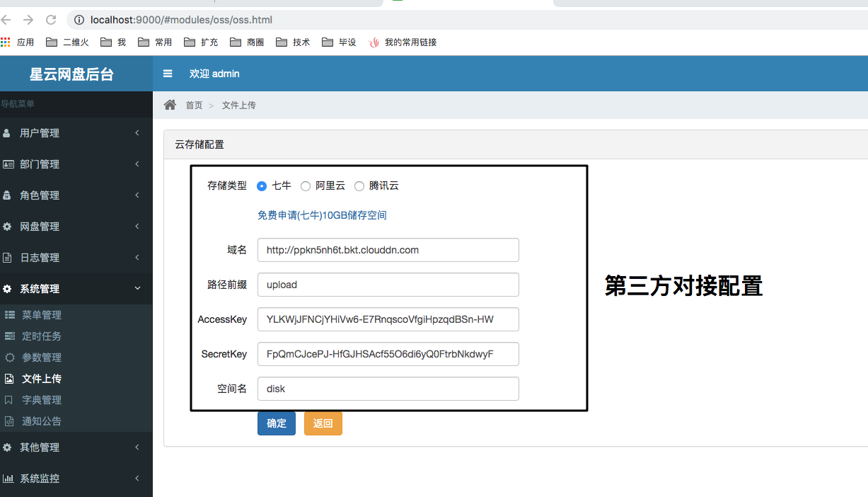
Task: Click the SecretKey input field
Action: tap(388, 354)
